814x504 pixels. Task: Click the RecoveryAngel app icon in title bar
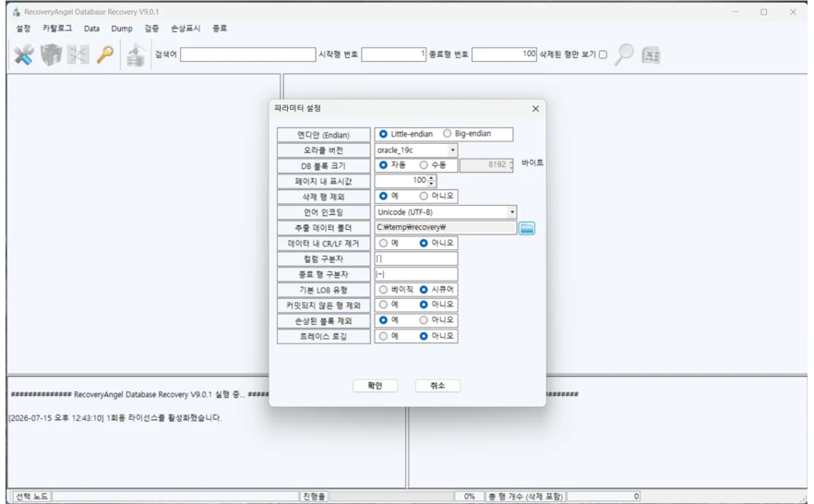16,11
